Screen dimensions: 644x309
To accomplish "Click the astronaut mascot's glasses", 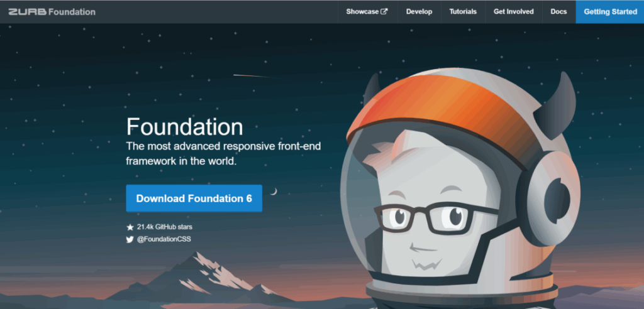I will pyautogui.click(x=435, y=217).
